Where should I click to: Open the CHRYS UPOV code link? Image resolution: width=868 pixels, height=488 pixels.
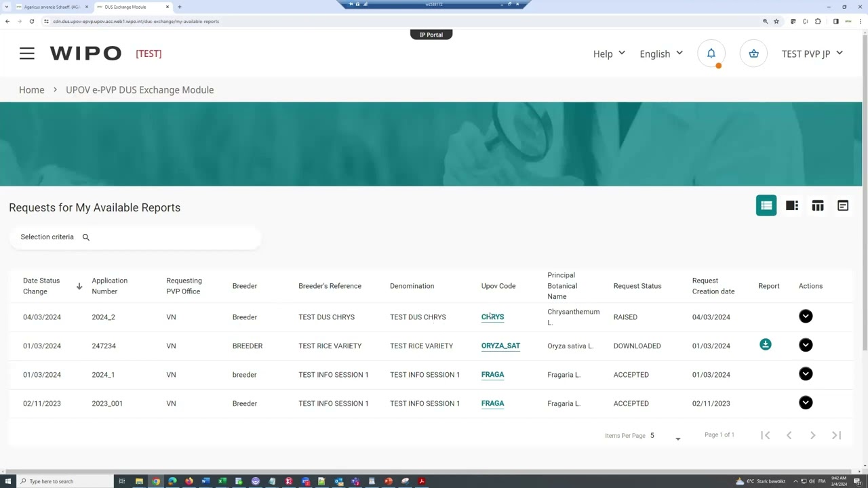tap(492, 317)
